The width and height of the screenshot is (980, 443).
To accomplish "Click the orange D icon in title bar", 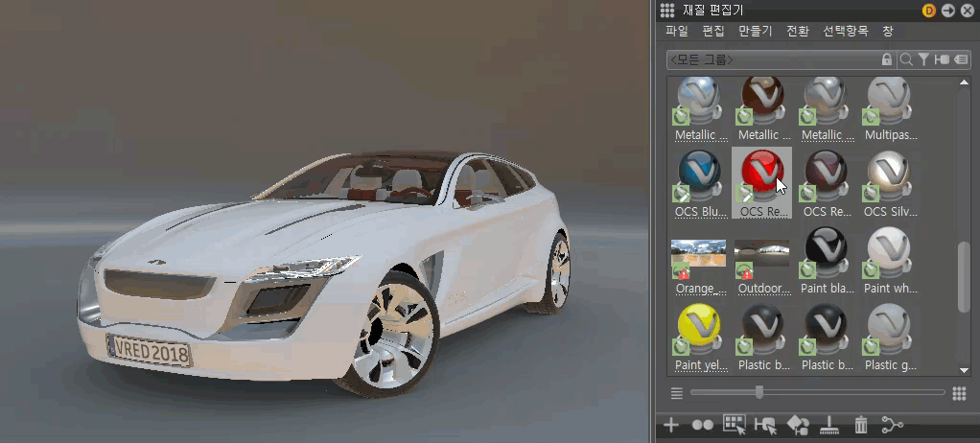I will [x=929, y=10].
